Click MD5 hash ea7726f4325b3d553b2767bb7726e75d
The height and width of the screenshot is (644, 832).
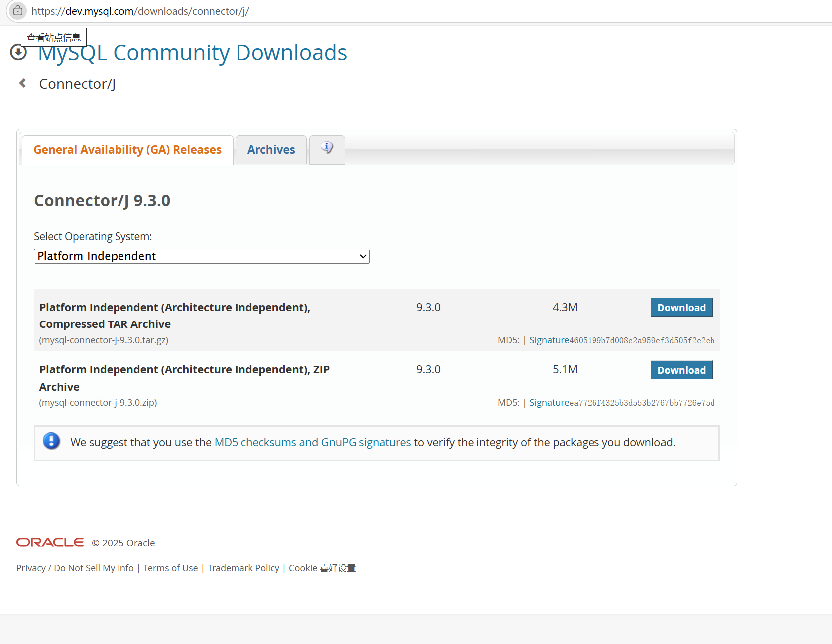[642, 403]
